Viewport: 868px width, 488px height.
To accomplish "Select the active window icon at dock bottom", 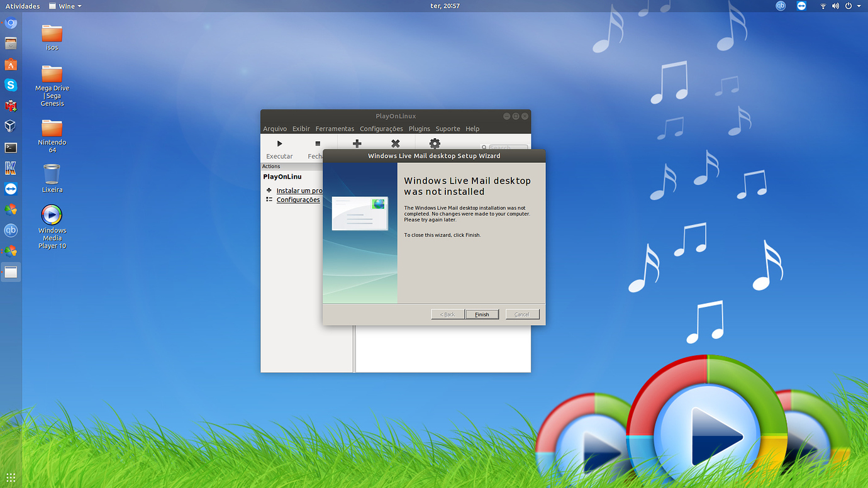I will coord(11,272).
